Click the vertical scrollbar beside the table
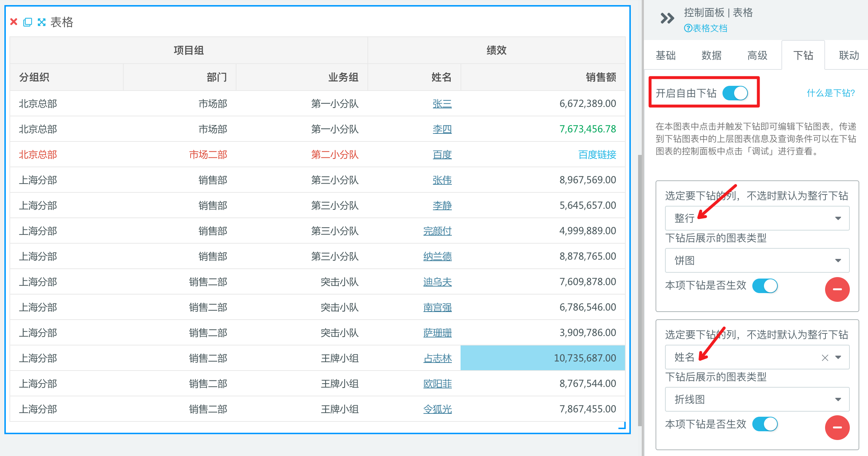The width and height of the screenshot is (868, 456). coord(640,290)
